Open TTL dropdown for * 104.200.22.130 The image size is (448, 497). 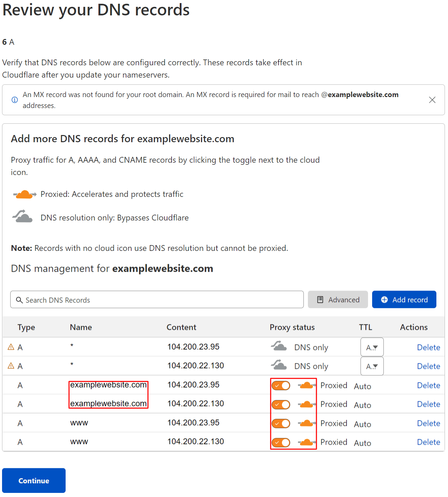(372, 366)
